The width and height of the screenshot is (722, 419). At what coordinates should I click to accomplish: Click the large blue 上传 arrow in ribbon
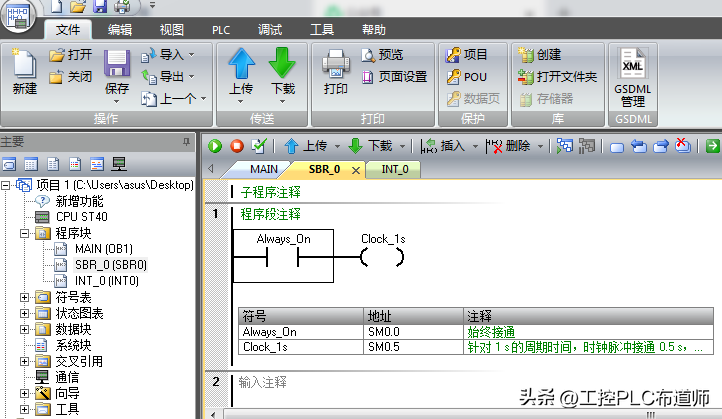[242, 73]
